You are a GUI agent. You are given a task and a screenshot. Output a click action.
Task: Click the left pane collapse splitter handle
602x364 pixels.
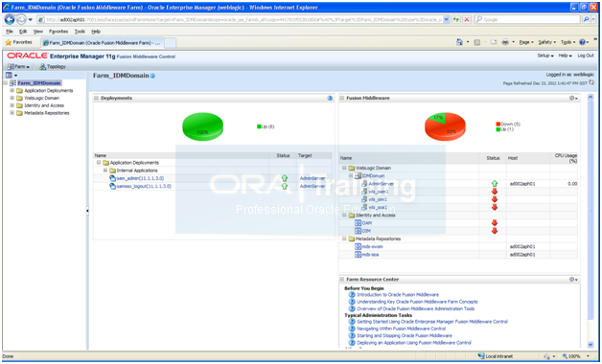87,210
